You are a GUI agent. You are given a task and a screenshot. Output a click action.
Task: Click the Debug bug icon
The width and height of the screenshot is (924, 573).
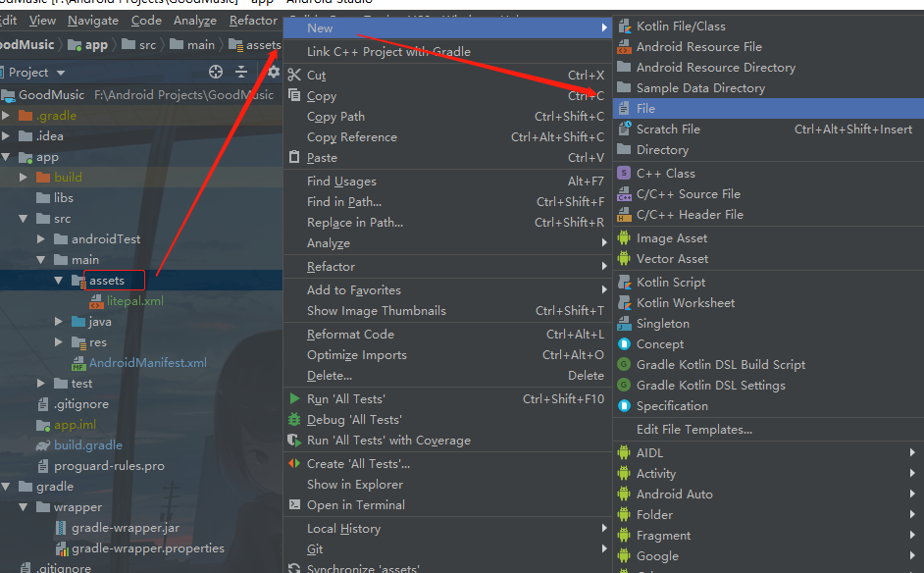294,419
